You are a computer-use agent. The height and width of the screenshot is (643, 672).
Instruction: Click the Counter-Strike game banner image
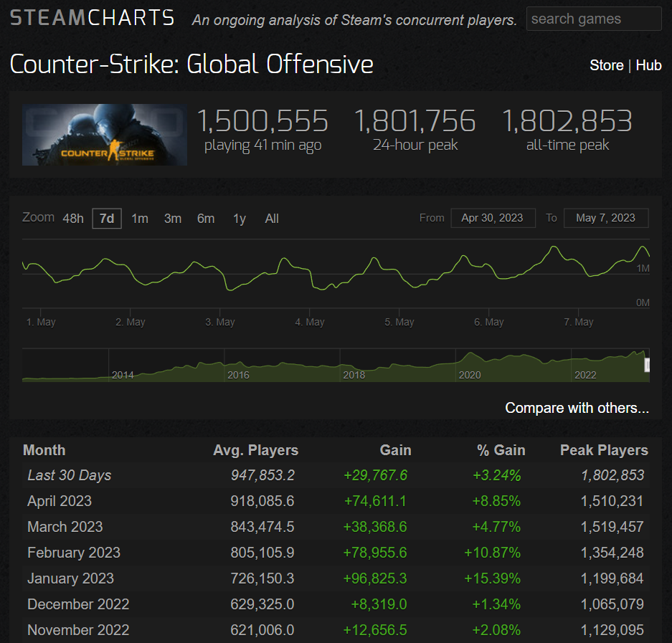(x=105, y=135)
